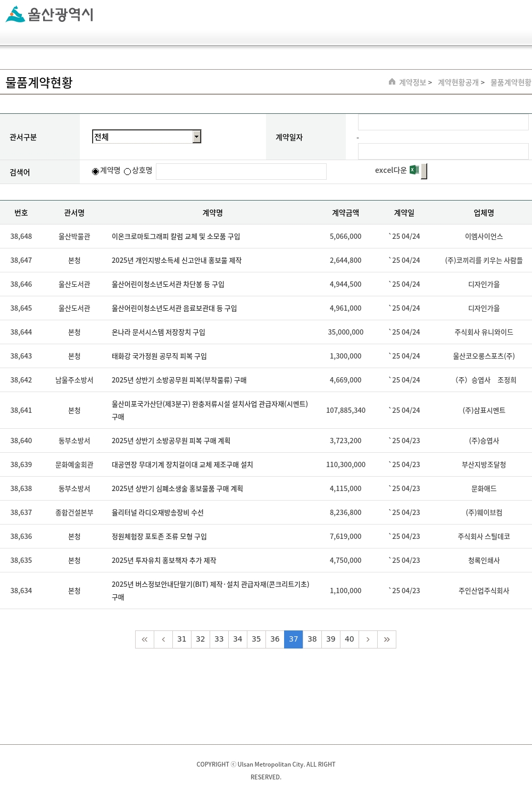532x798 pixels.
Task: Click the contract end date field
Action: pos(443,151)
